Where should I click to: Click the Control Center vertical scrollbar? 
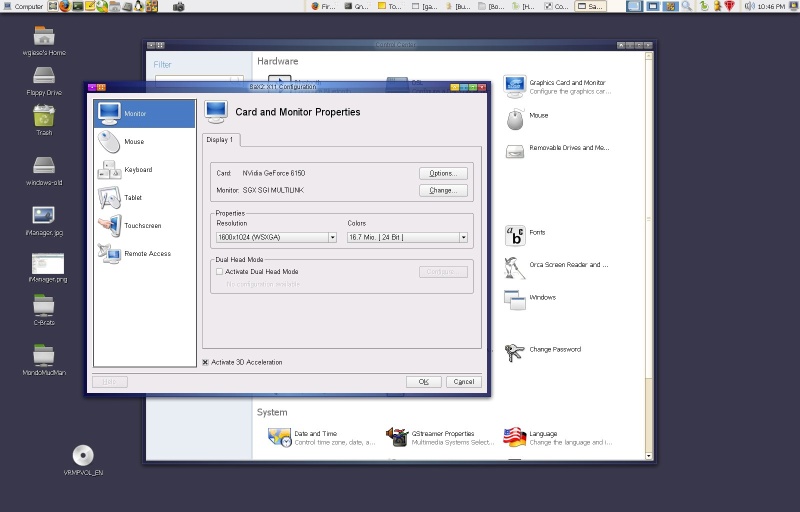coord(649,255)
